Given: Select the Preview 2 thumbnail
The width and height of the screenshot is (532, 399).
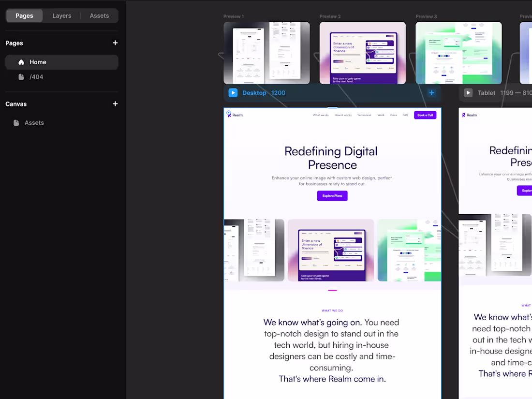Looking at the screenshot, I should point(362,53).
